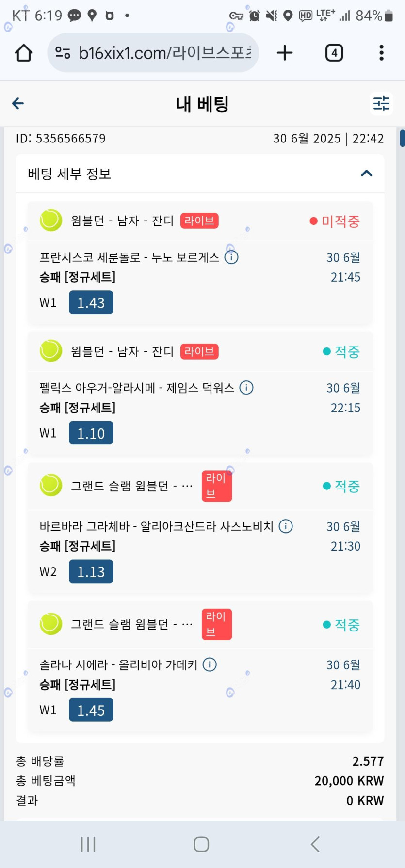Open a new browser tab
Viewport: 405px width, 868px height.
[x=285, y=53]
